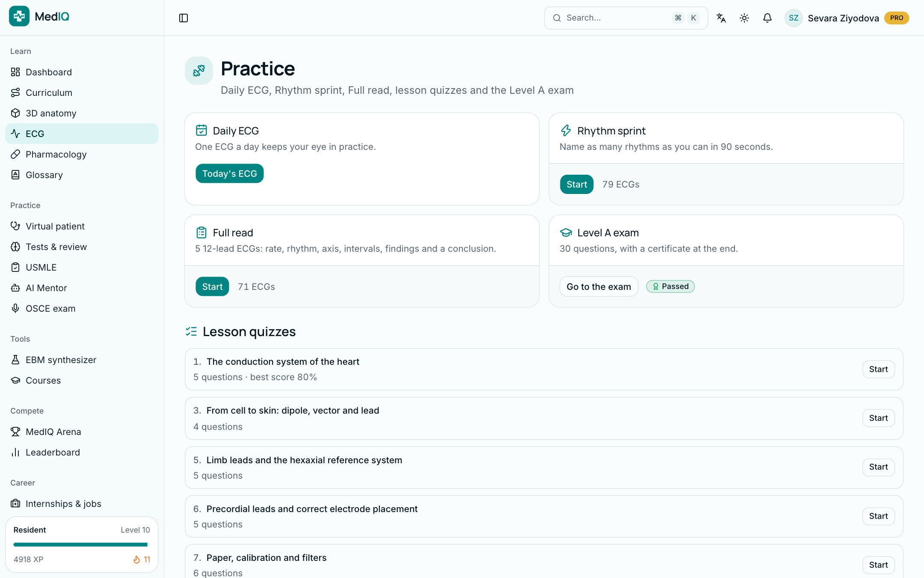
Task: Click the Tests & review brain icon
Action: [x=15, y=247]
